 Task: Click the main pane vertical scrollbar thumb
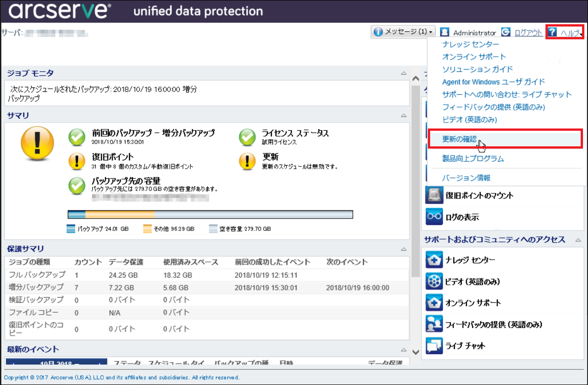[415, 181]
